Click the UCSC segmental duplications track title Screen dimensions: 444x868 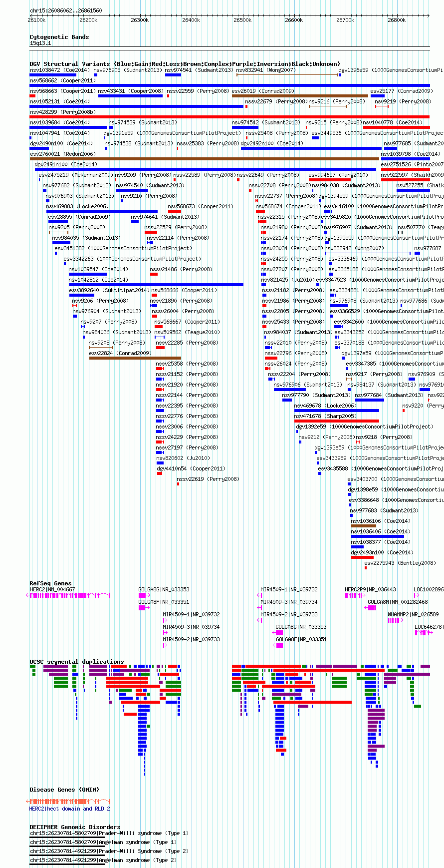(x=76, y=662)
